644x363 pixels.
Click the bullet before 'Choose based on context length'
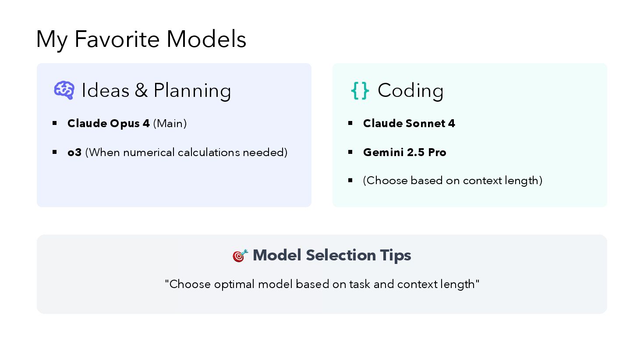pos(350,180)
